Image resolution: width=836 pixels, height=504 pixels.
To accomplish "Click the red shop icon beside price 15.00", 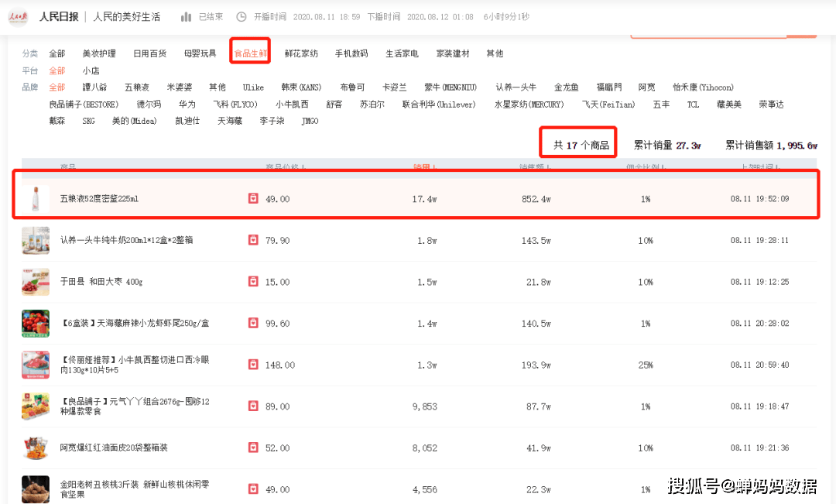I will click(252, 282).
